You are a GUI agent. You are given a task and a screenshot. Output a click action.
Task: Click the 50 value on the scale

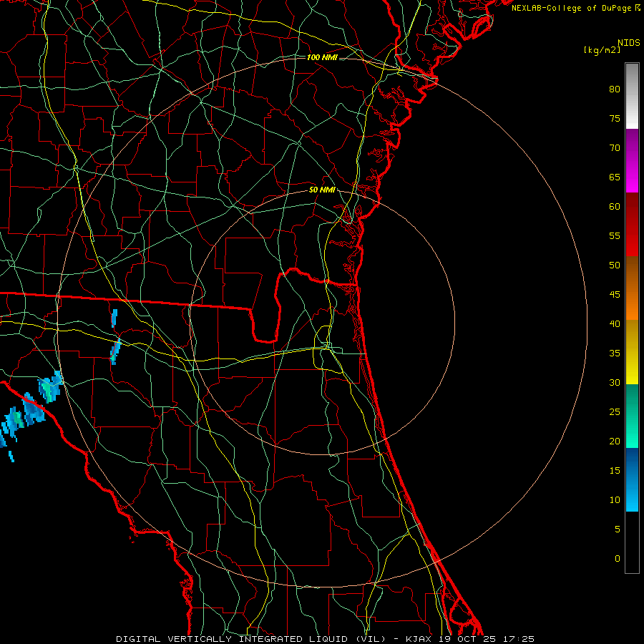pyautogui.click(x=615, y=265)
